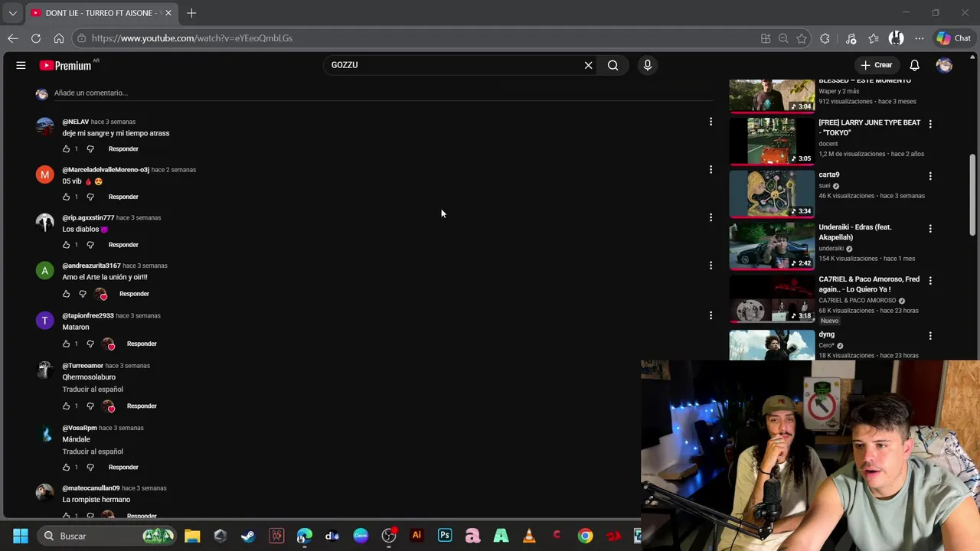This screenshot has width=980, height=551.
Task: Like the comment by @NELAV
Action: [x=66, y=148]
